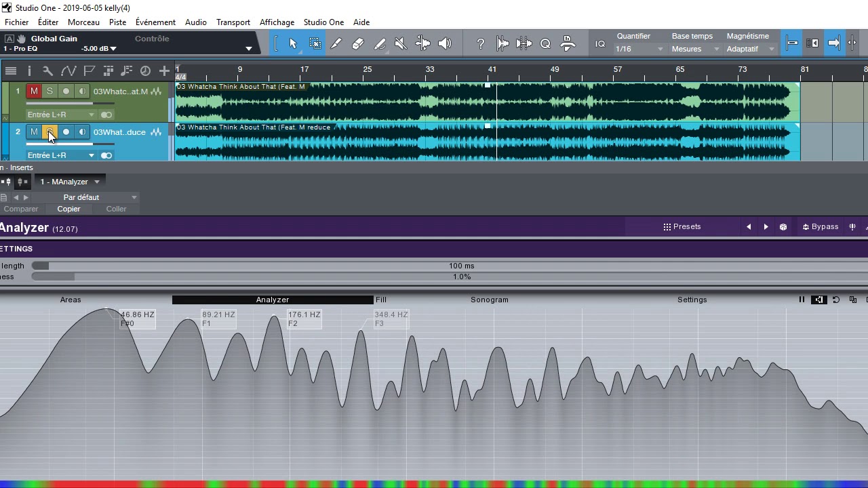Open the Par défaut preset dropdown
This screenshot has width=868, height=488.
click(81, 197)
